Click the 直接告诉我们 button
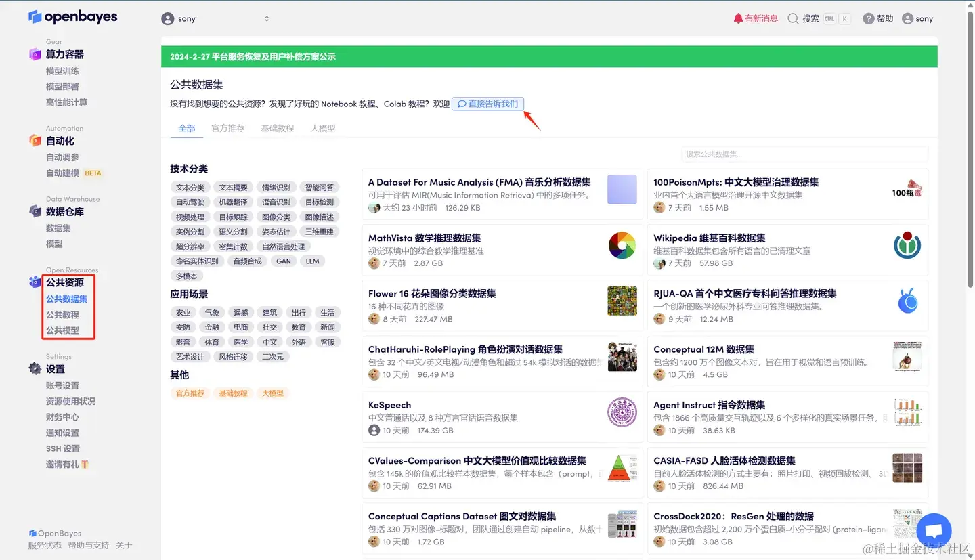Screen dimensions: 975x560 coord(487,104)
